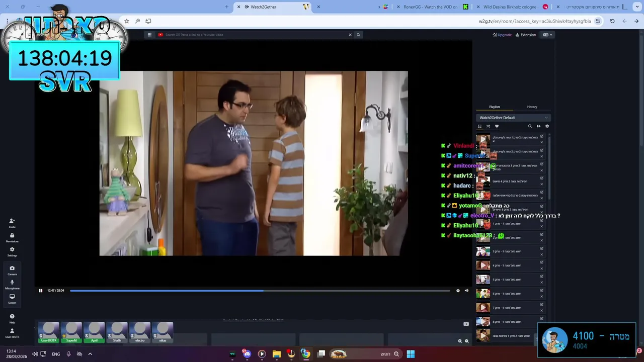
Task: Search within the playlist
Action: pos(530,126)
